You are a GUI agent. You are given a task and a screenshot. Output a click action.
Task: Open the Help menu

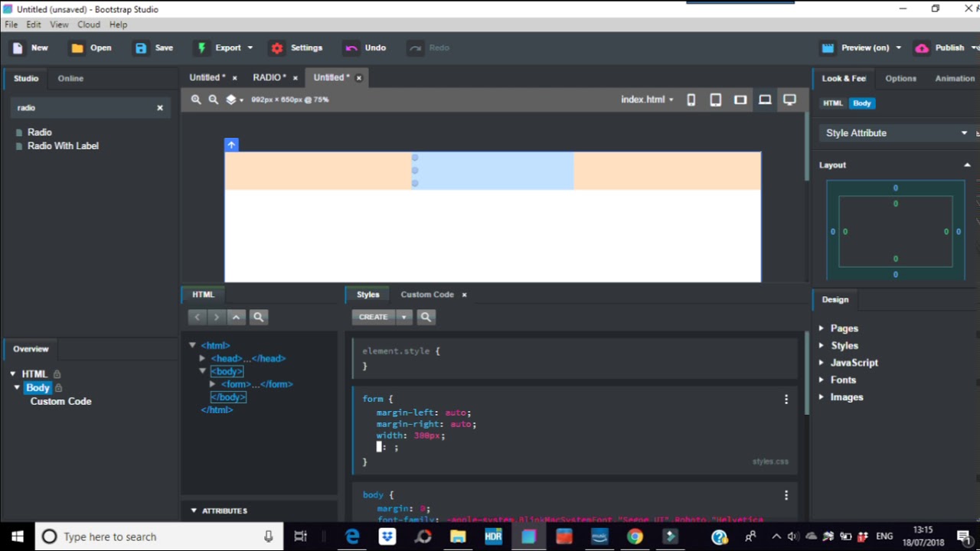point(118,24)
